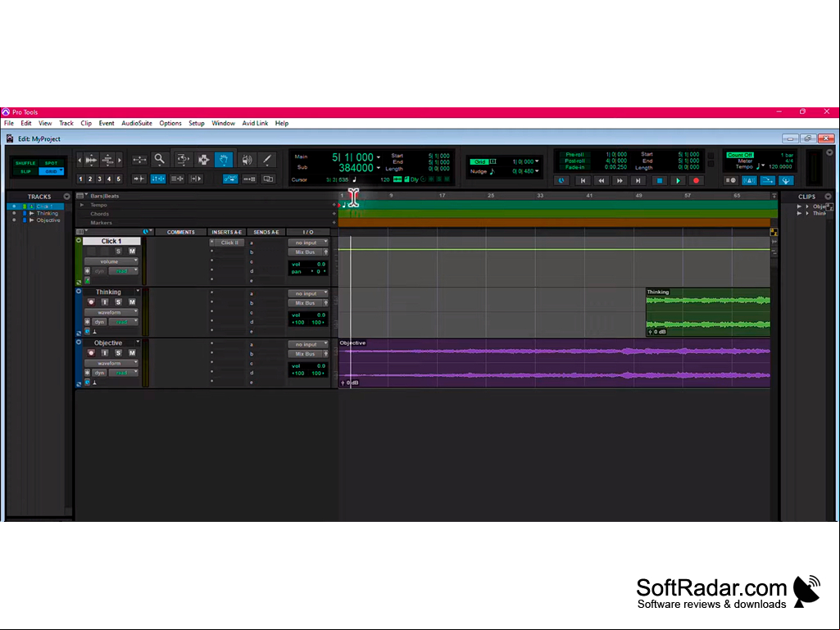Select the Trim tool
The height and width of the screenshot is (630, 840).
point(183,159)
